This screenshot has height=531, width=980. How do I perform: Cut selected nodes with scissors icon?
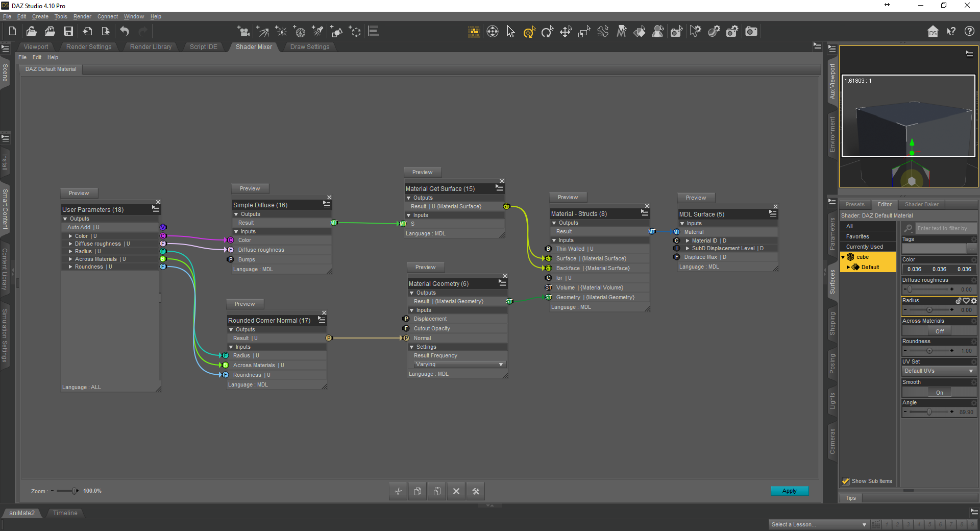pos(398,491)
